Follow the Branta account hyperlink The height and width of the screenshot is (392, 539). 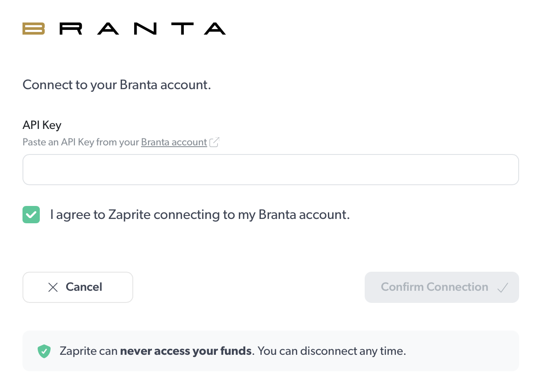(174, 142)
